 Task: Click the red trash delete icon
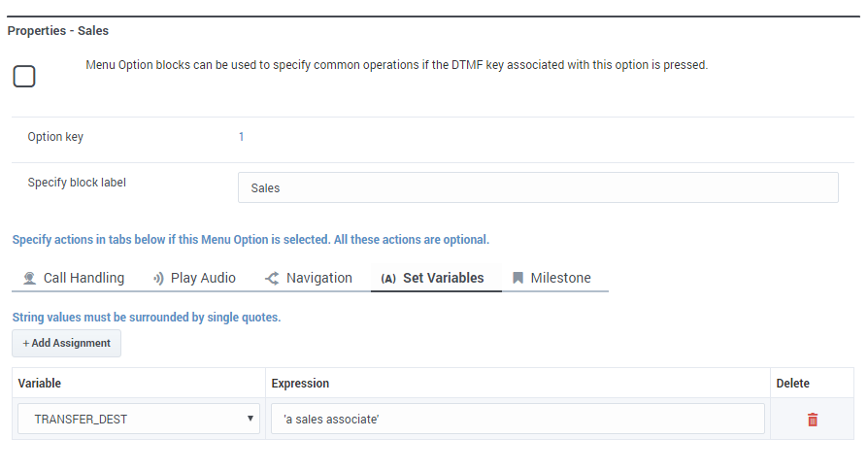[812, 420]
